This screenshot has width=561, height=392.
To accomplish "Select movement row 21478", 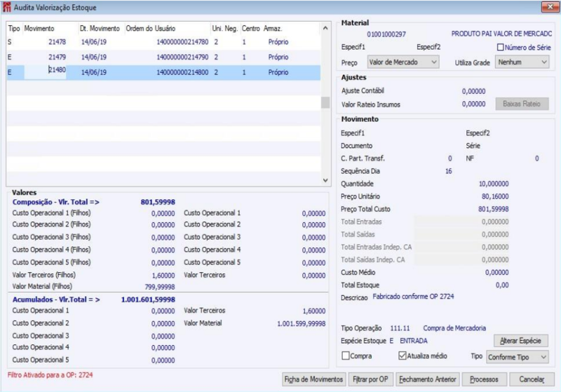I will click(57, 43).
